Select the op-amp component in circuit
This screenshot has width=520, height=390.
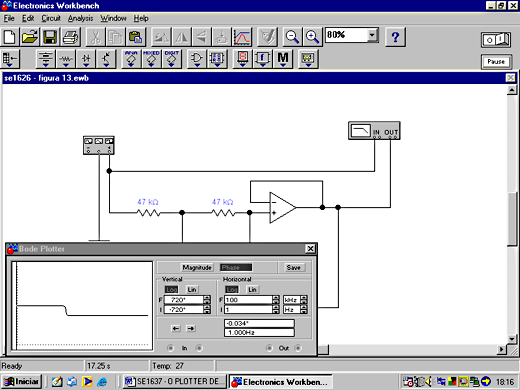pos(282,207)
